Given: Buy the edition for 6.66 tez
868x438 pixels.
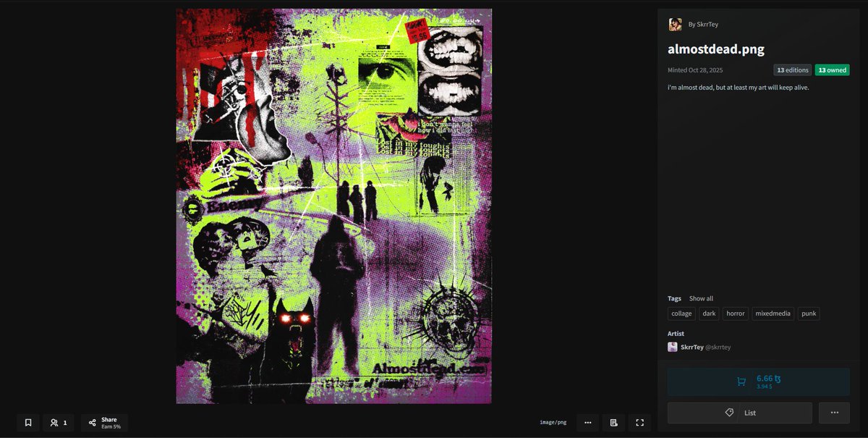Looking at the screenshot, I should [759, 382].
